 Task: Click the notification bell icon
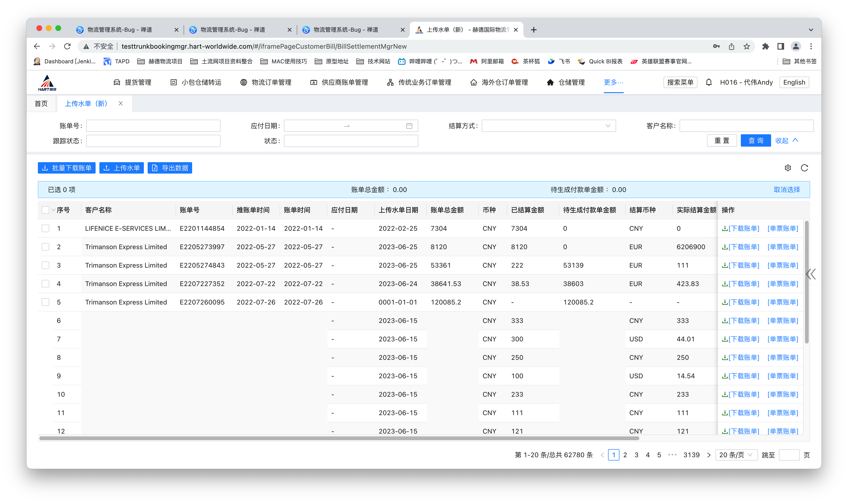coord(709,82)
